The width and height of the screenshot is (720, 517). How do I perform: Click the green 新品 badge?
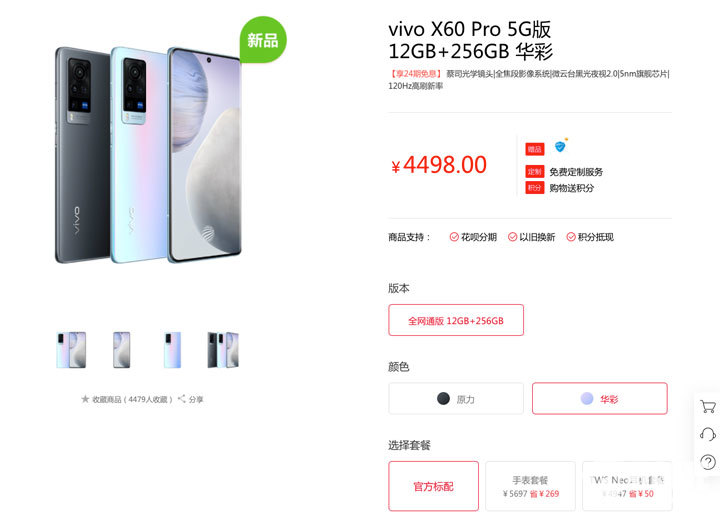(x=263, y=40)
